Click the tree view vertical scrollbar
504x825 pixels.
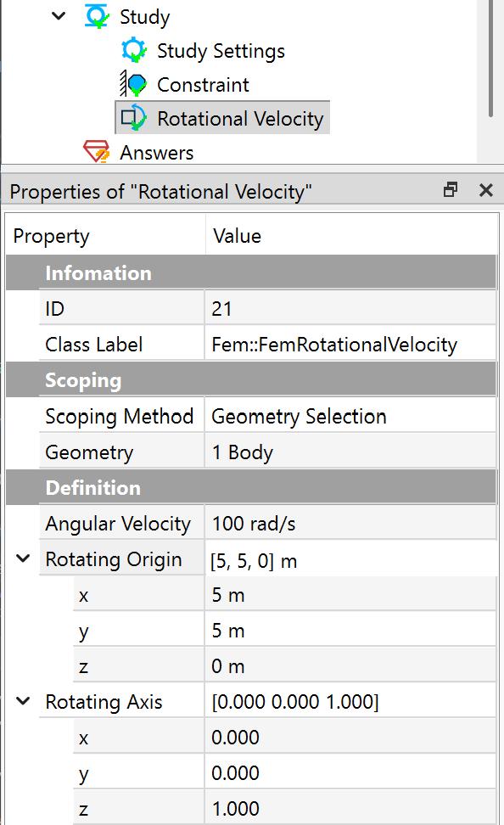pyautogui.click(x=490, y=58)
